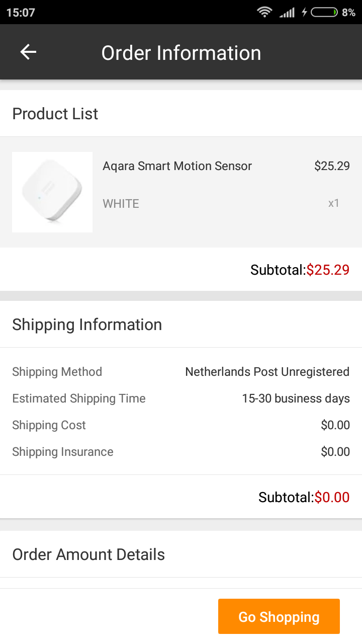
Task: Tap the Order Information header title
Action: 181,53
